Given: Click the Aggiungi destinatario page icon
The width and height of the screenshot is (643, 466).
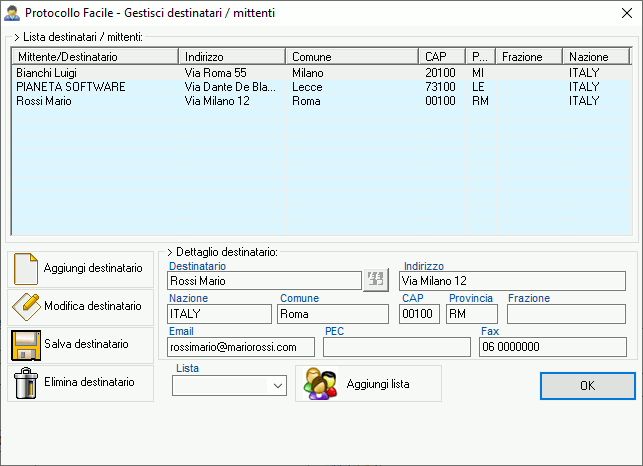Looking at the screenshot, I should tap(25, 268).
